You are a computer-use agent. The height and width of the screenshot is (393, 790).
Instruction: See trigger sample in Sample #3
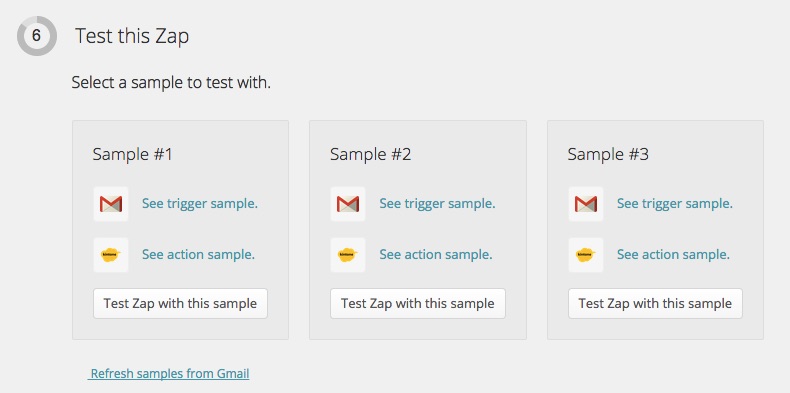coord(675,204)
